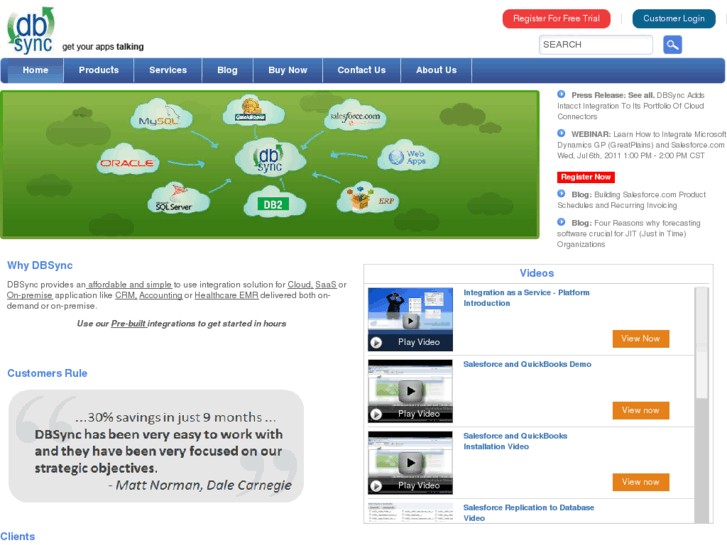Open About Us in navigation bar
Viewport: 727px width, 545px height.
(x=436, y=70)
